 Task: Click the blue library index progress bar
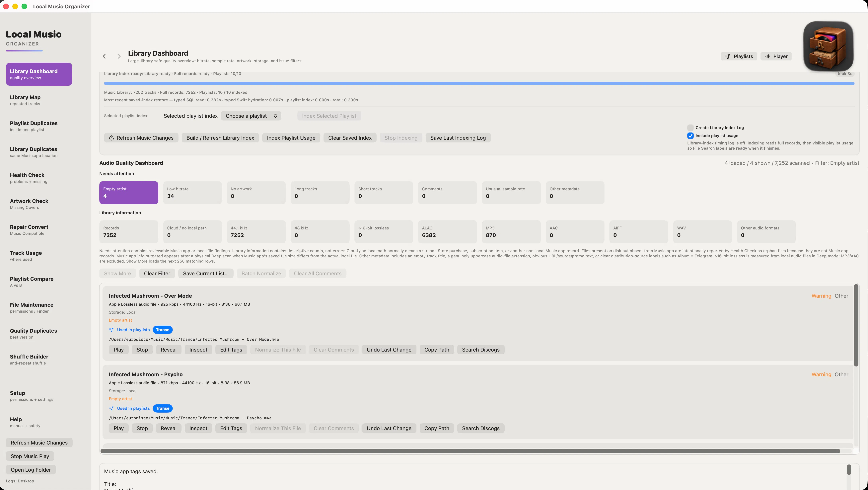click(479, 83)
